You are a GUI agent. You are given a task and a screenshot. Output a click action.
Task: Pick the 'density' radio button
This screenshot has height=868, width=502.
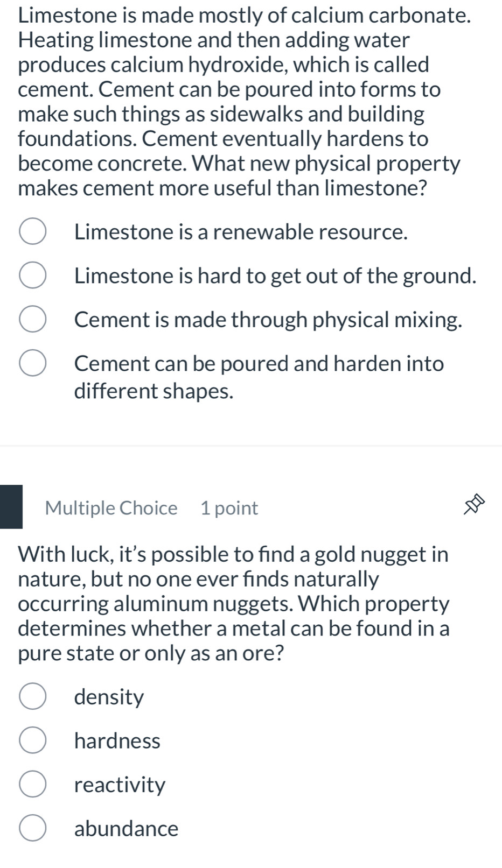(x=32, y=697)
